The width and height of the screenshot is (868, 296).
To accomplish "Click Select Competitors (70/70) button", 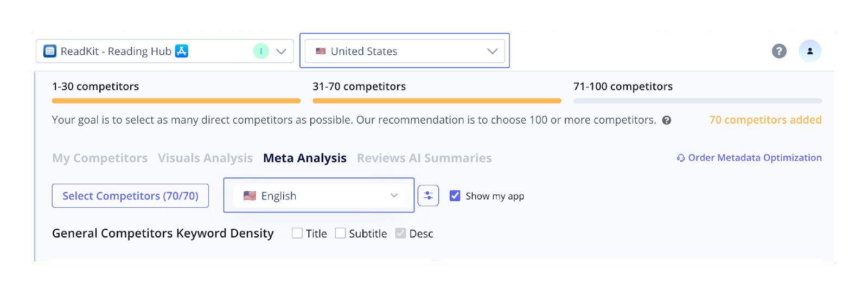I will point(130,196).
